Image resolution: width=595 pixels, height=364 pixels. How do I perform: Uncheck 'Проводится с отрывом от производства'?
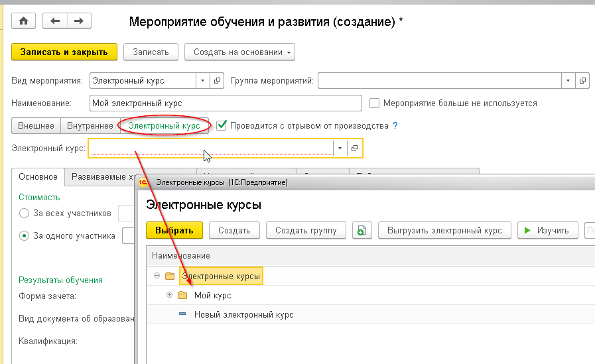222,125
